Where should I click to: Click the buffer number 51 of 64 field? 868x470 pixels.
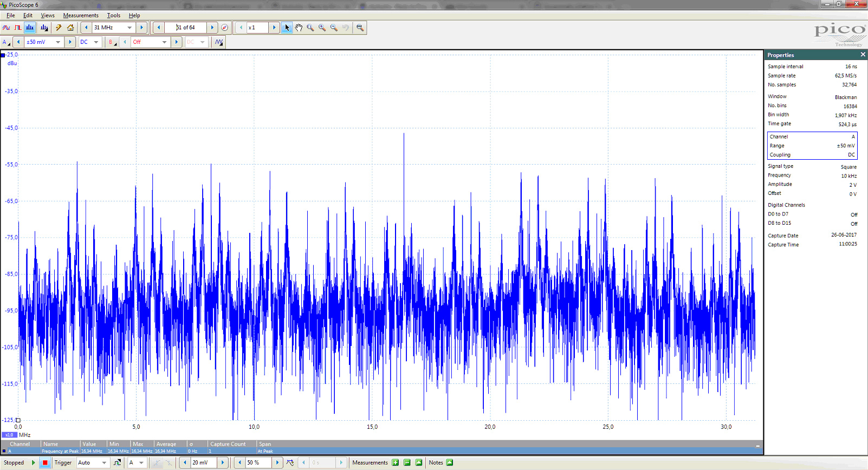(x=185, y=28)
